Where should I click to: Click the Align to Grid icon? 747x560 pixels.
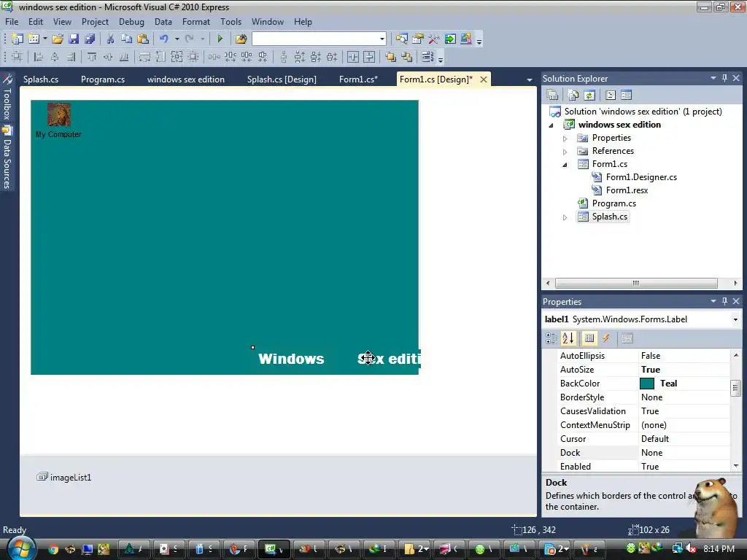[x=18, y=57]
